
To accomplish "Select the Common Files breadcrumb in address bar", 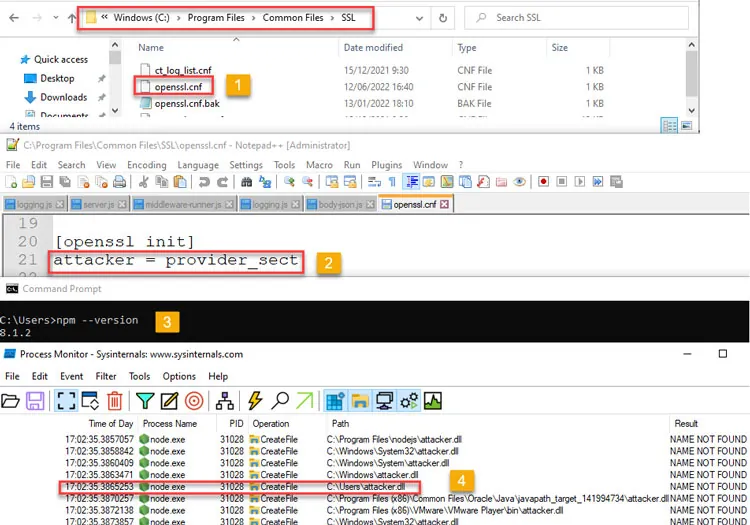I will 293,18.
